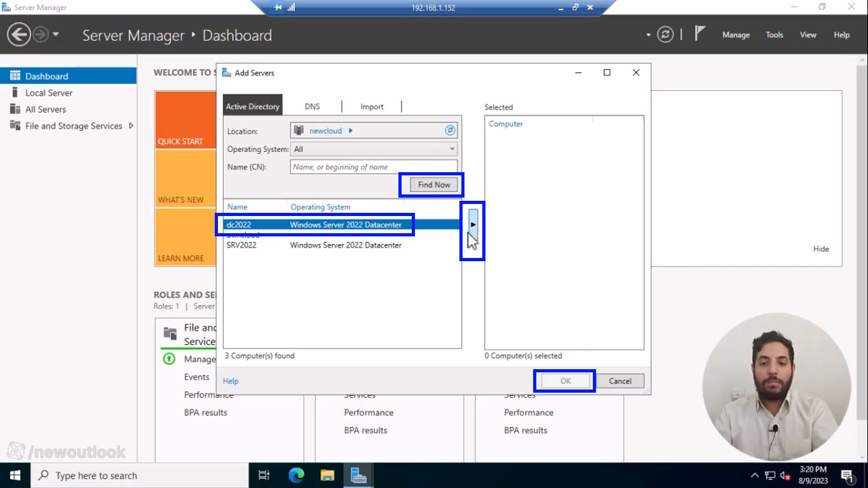Select the dc2022 row
Image resolution: width=868 pixels, height=488 pixels.
342,224
